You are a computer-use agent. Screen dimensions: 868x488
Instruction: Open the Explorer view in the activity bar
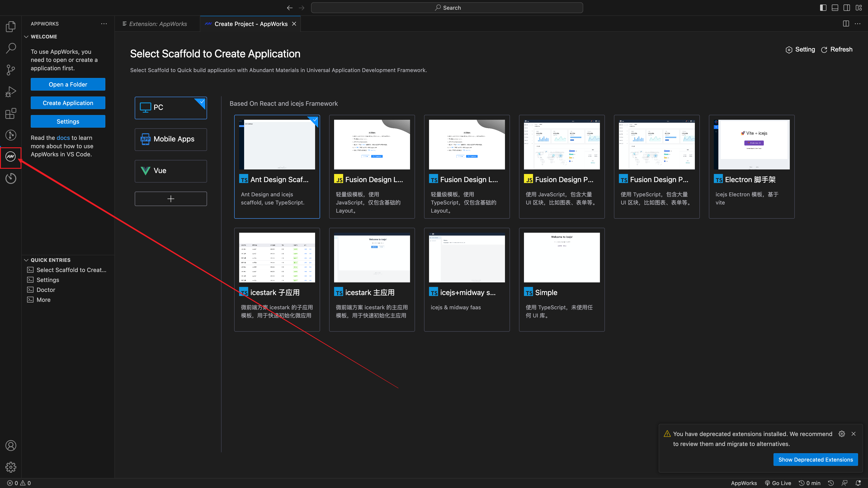pos(11,27)
